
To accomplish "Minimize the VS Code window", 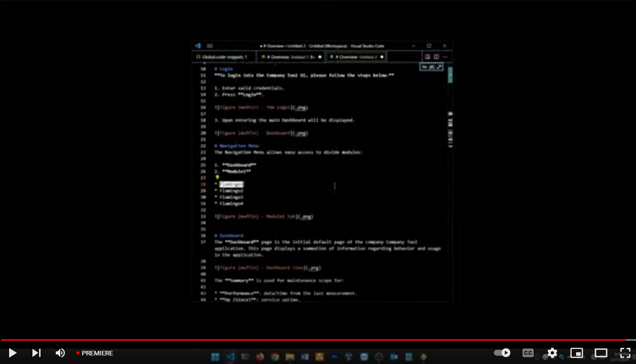I will [x=414, y=46].
